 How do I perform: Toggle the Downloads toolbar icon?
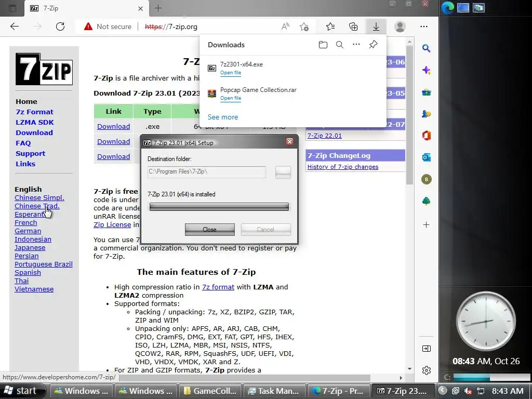[x=376, y=26]
